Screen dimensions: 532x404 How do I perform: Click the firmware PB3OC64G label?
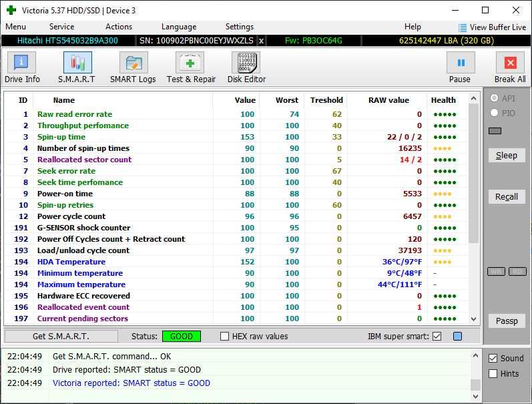[x=314, y=41]
